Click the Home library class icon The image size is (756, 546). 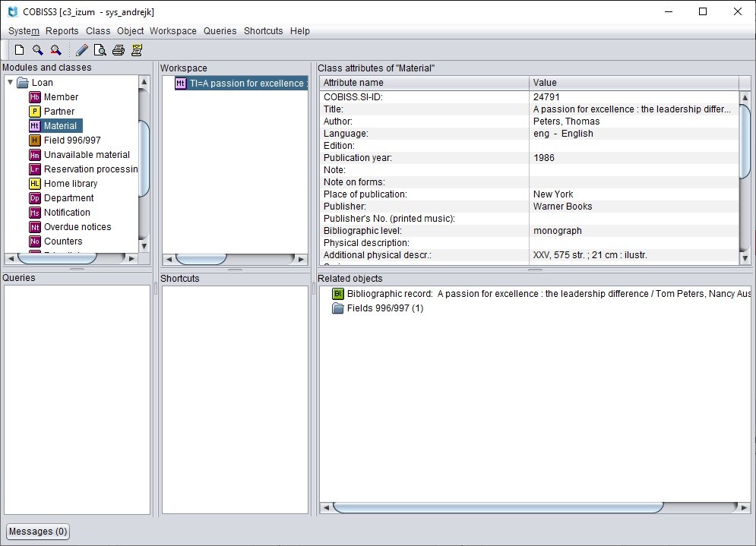pos(35,184)
